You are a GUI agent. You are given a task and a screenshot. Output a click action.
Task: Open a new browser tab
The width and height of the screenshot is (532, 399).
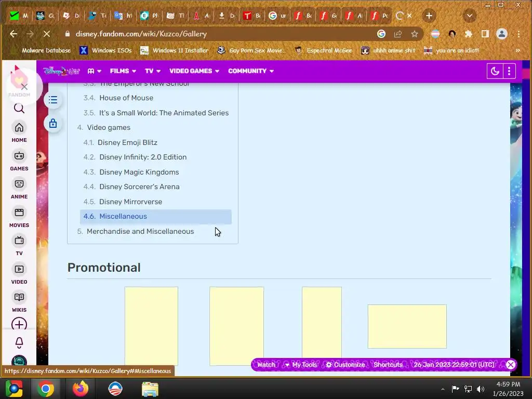tap(429, 16)
